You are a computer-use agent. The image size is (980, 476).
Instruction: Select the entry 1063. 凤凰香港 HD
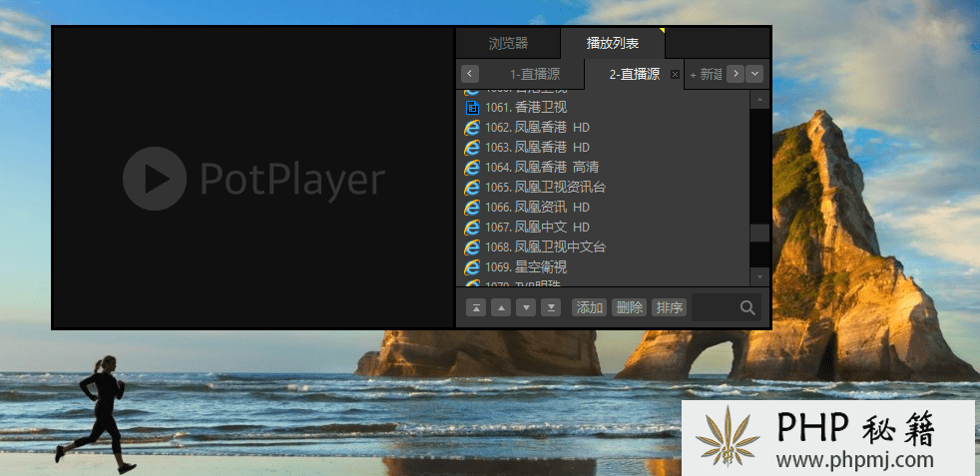coord(603,148)
